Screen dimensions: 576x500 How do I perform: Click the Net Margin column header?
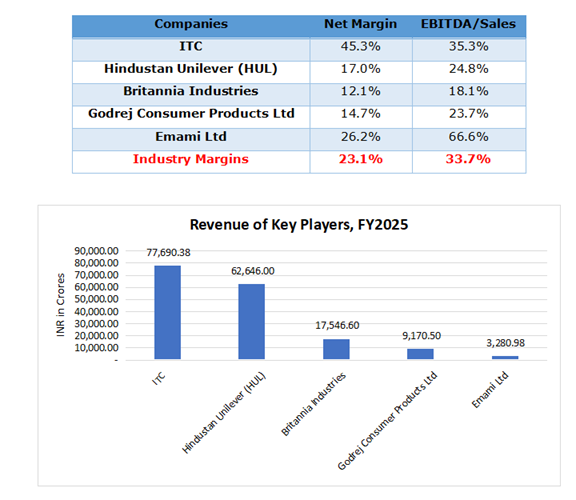click(360, 24)
